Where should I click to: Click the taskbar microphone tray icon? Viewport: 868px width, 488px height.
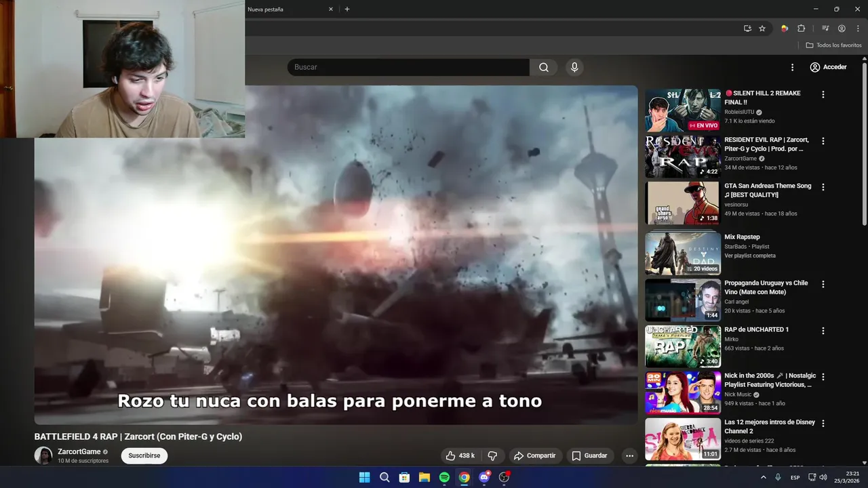pos(778,477)
